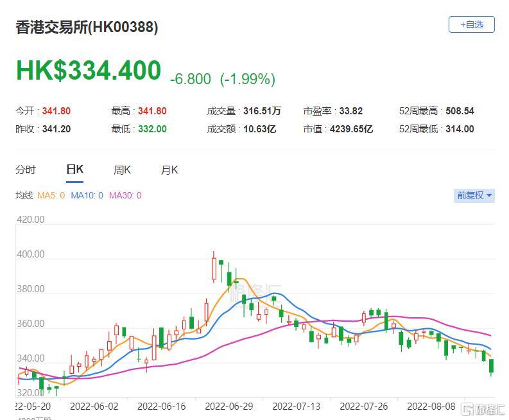509x420 pixels.
Task: Click the 400.00 price axis label
Action: tap(31, 254)
